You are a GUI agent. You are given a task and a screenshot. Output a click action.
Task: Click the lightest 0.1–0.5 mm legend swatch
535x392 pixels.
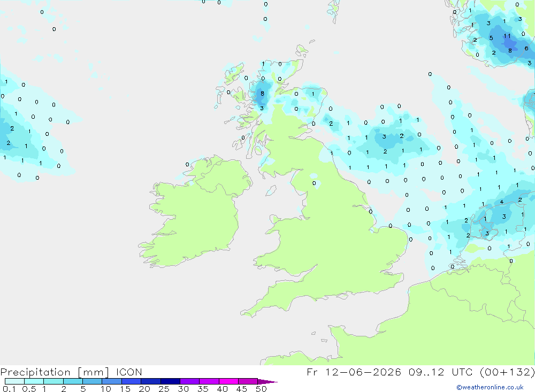14,381
